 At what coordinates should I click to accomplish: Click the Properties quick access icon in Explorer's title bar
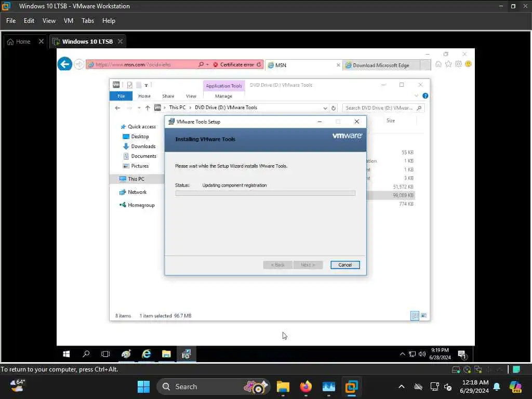(x=129, y=85)
